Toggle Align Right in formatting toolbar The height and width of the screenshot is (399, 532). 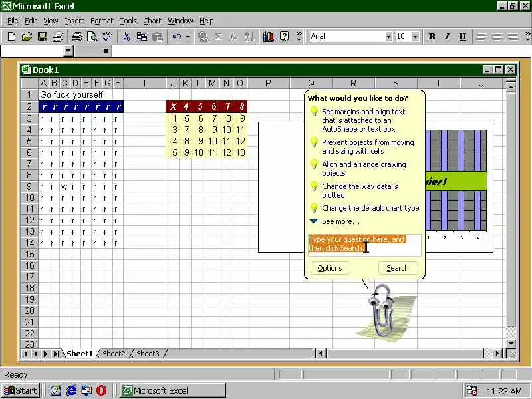(512, 37)
